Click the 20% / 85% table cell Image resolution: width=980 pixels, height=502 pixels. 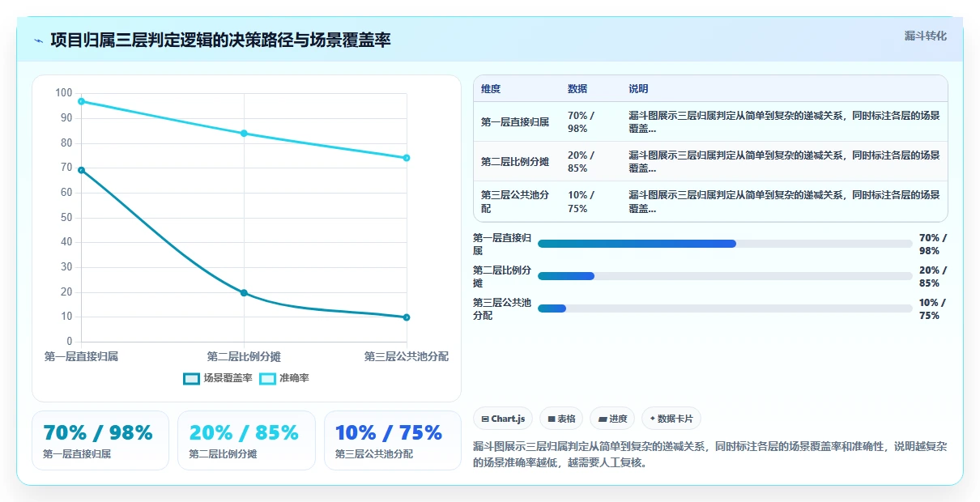582,162
